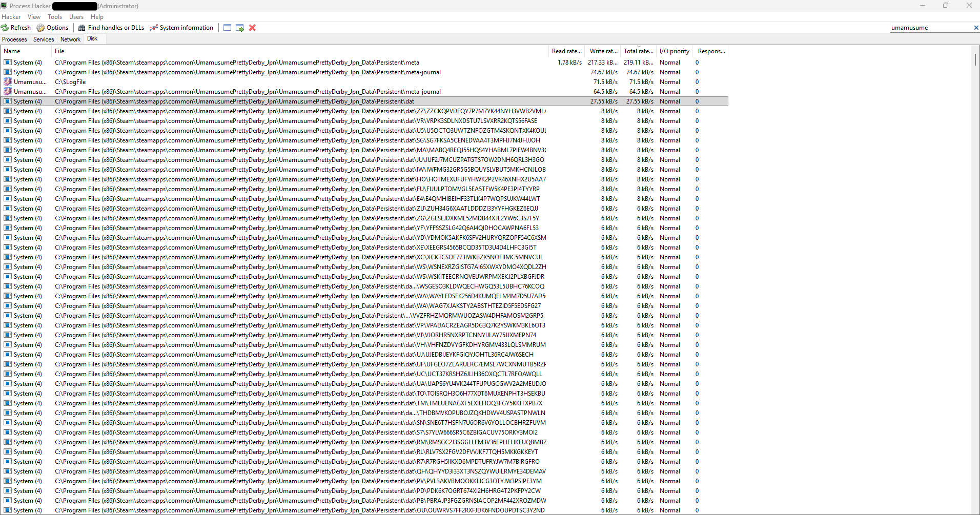Click the find window toolbar icon
This screenshot has width=980, height=515.
coord(228,28)
